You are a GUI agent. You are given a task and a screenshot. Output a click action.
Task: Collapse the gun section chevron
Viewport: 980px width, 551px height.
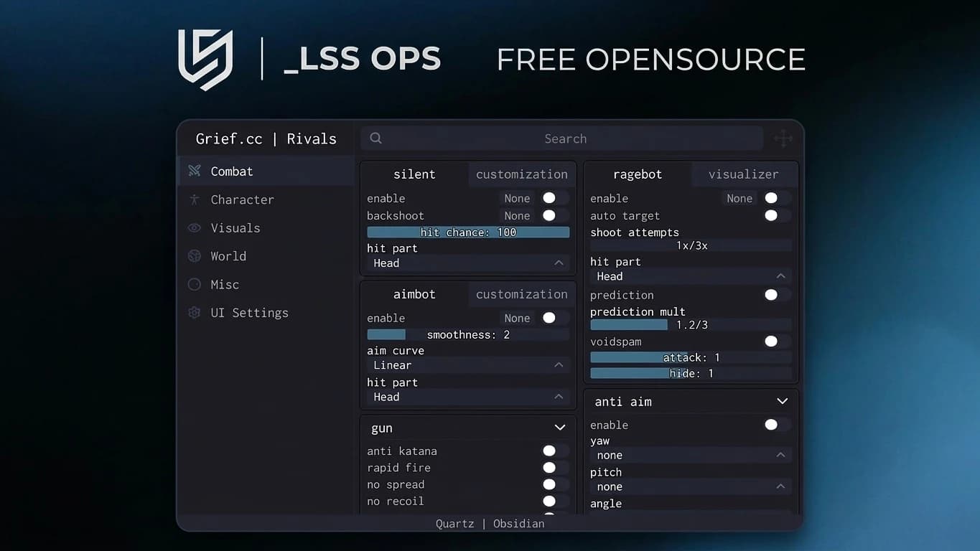click(560, 428)
